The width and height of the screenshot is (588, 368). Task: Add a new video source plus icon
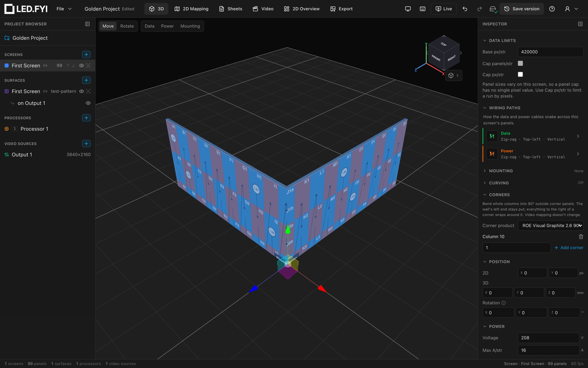point(86,144)
